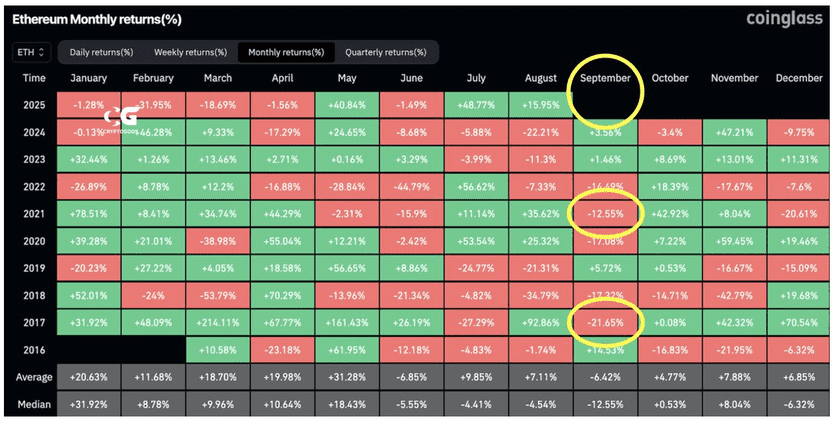
Task: Select the June 2022 -44.79% cell
Action: [x=412, y=186]
